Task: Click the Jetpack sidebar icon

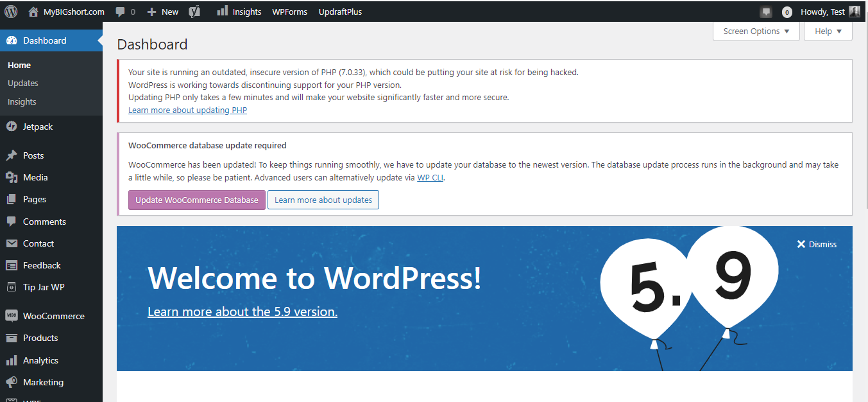Action: click(x=13, y=127)
